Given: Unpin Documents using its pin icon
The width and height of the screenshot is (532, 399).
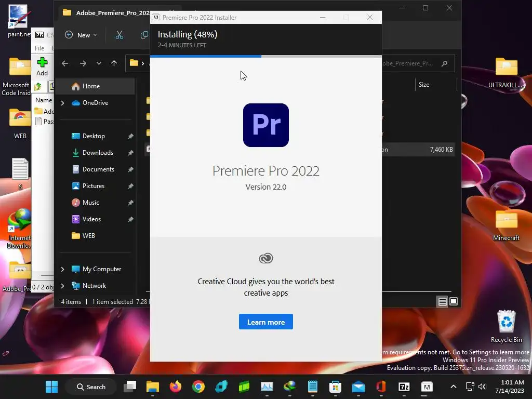Looking at the screenshot, I should coord(130,169).
